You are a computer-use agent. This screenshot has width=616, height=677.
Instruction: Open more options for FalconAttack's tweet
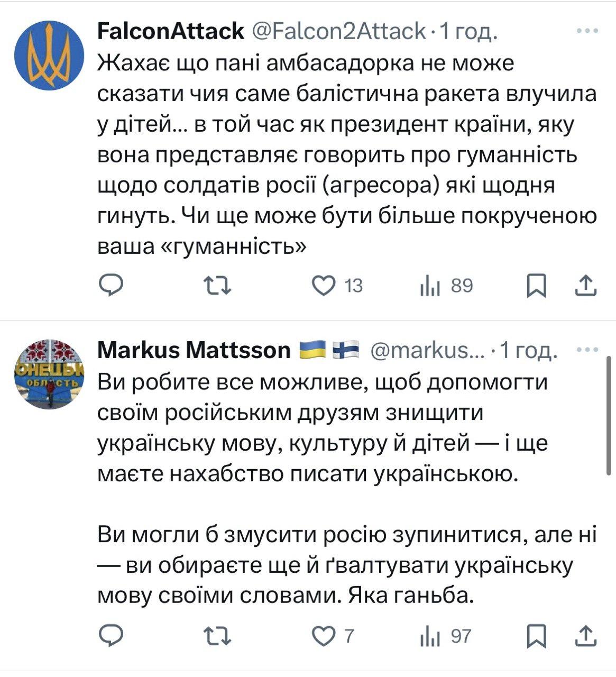[587, 31]
